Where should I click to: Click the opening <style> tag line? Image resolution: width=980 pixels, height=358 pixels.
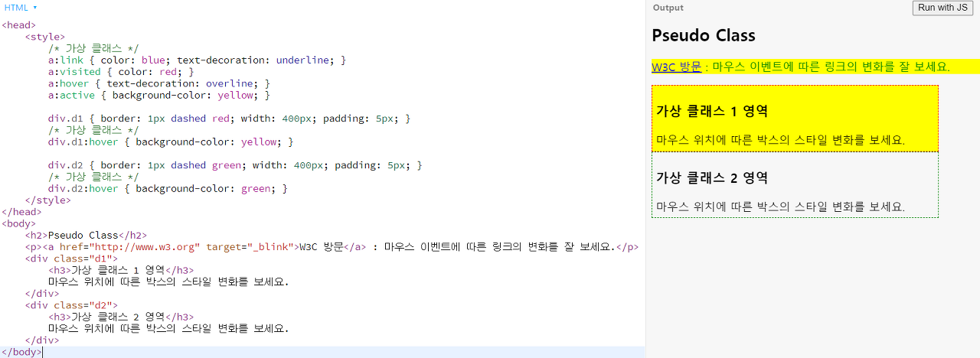tap(45, 36)
